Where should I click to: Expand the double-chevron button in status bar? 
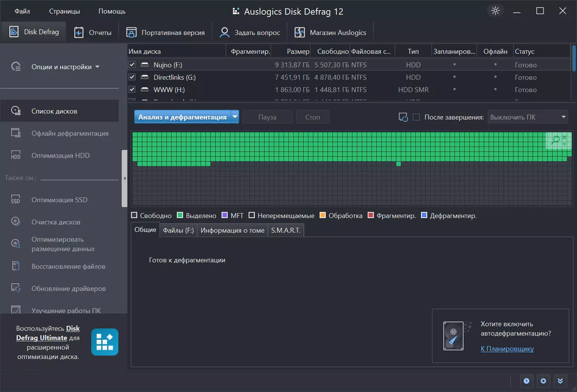click(560, 381)
